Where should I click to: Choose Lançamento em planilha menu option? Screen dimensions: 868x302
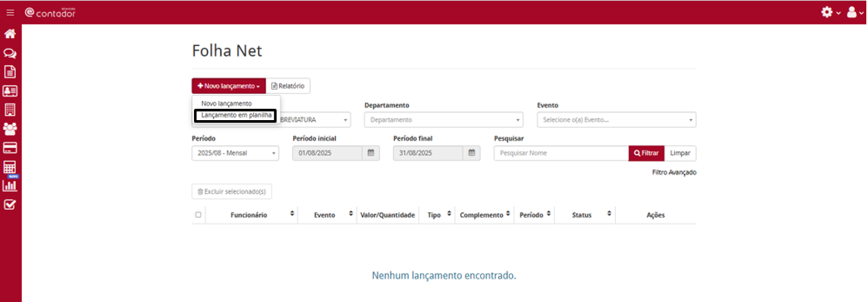click(235, 115)
